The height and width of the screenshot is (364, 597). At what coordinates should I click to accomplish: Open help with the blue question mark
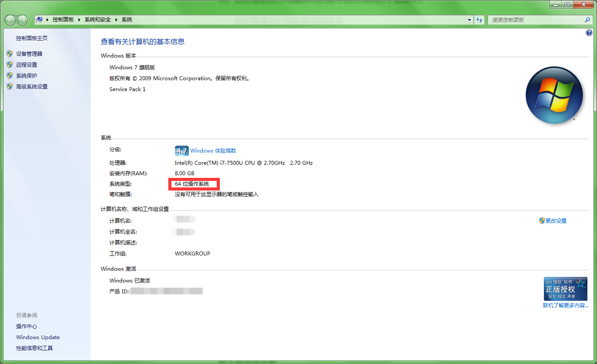point(589,33)
